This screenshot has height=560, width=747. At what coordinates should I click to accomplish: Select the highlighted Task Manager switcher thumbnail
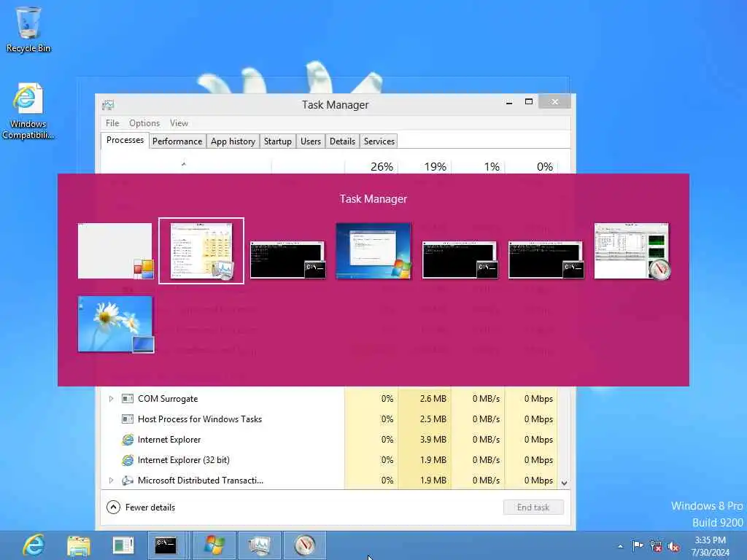click(201, 251)
